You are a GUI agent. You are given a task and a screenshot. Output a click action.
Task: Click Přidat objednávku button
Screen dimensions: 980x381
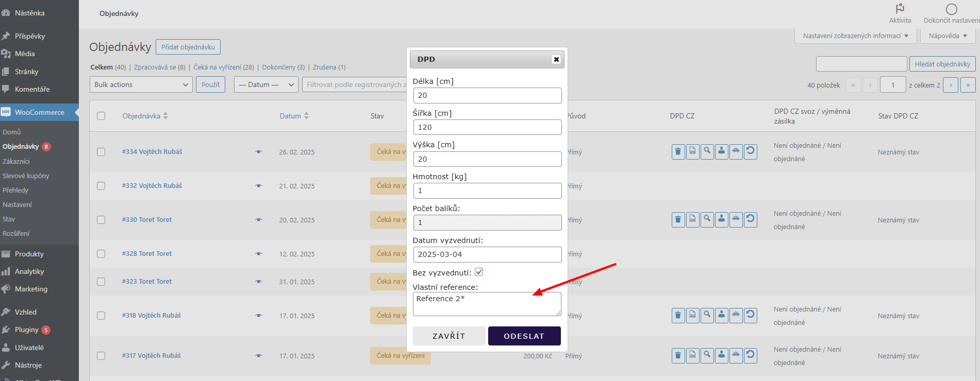pyautogui.click(x=188, y=47)
